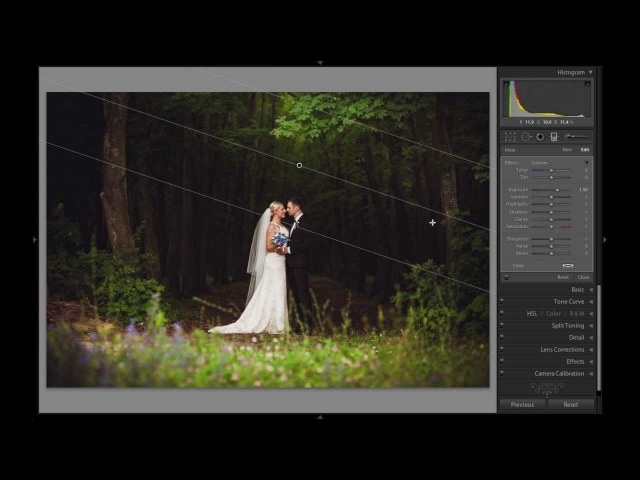Select the Spot Removal tool
The height and width of the screenshot is (480, 640).
click(526, 137)
